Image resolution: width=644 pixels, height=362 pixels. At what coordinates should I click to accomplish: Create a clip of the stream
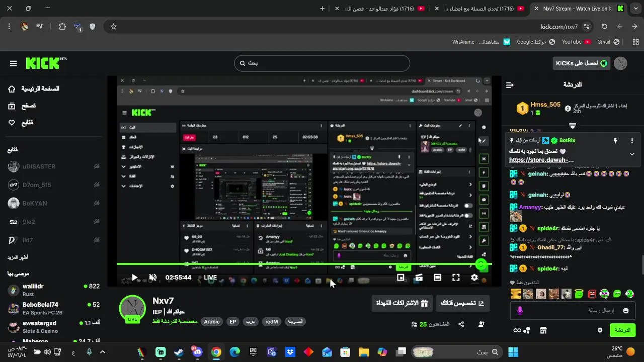coord(419,278)
